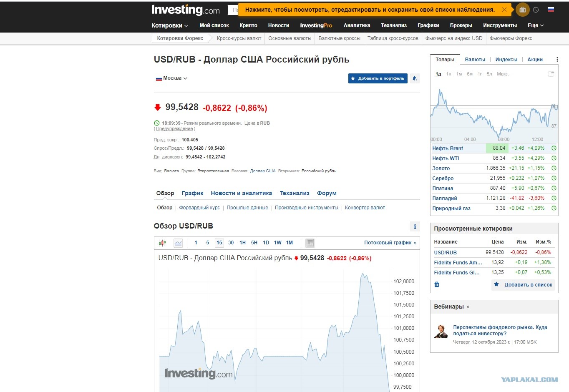Viewport: 569px width, 392px height.
Task: Open Теханализ in main navigation
Action: pos(394,25)
